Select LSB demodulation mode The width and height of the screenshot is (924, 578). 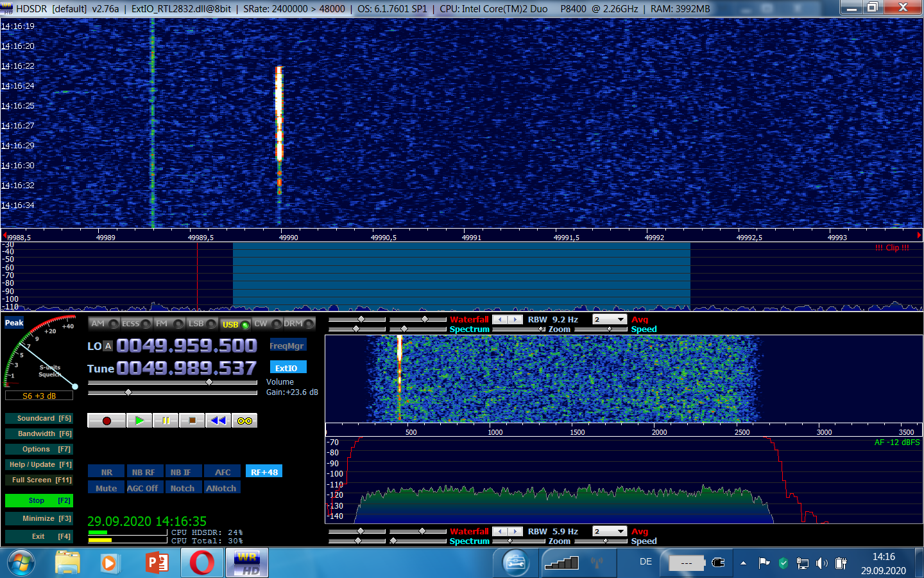[201, 324]
